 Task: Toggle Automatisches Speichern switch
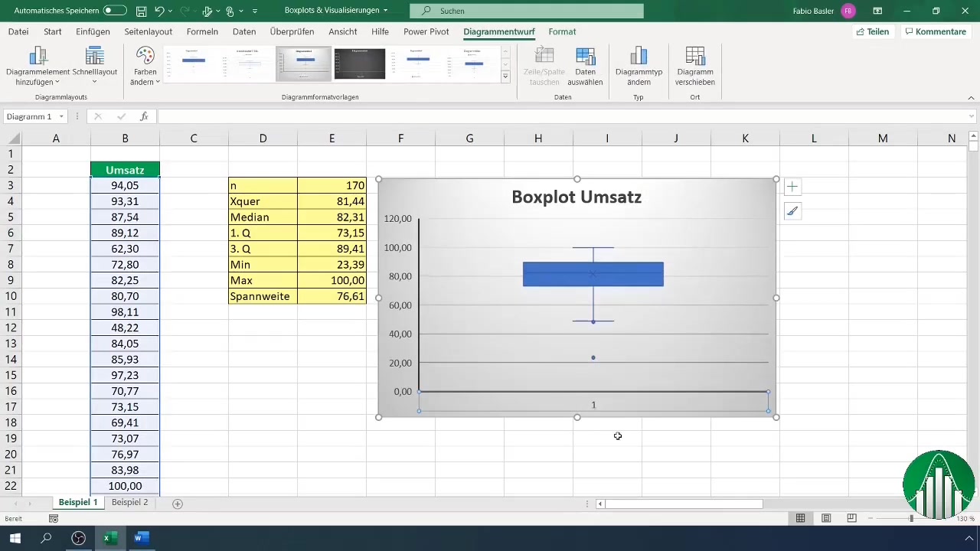(115, 11)
